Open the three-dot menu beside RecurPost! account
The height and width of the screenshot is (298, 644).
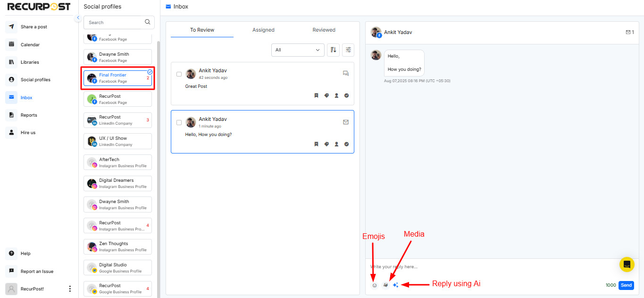pyautogui.click(x=70, y=289)
